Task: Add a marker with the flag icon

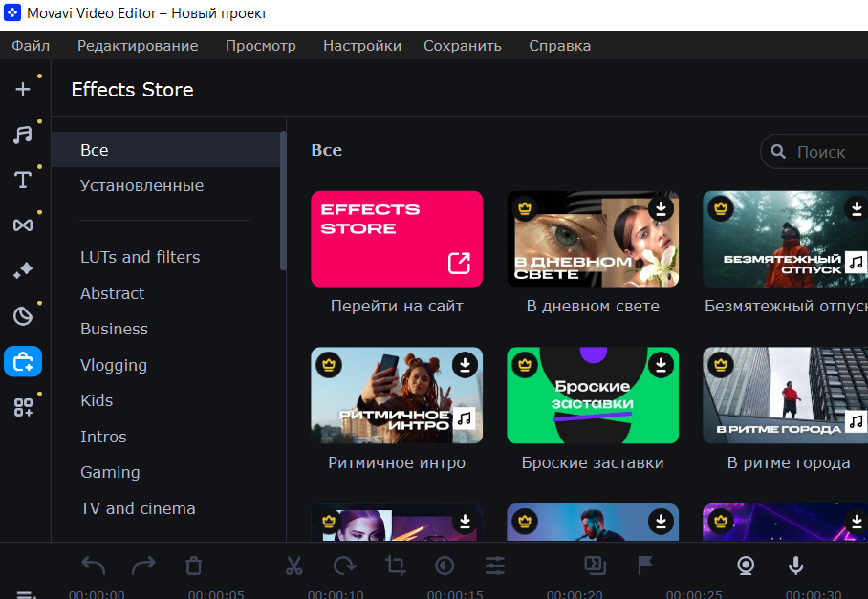Action: point(645,566)
